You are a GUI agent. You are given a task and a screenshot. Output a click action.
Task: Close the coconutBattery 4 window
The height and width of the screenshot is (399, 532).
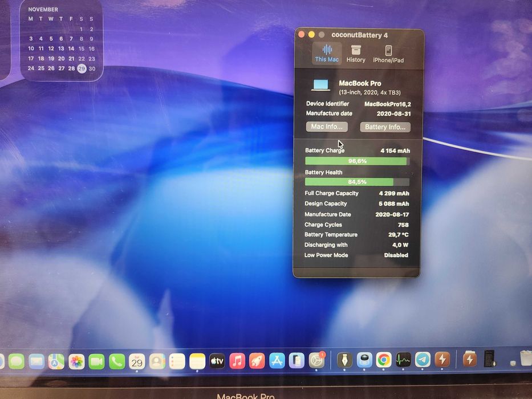pyautogui.click(x=301, y=34)
